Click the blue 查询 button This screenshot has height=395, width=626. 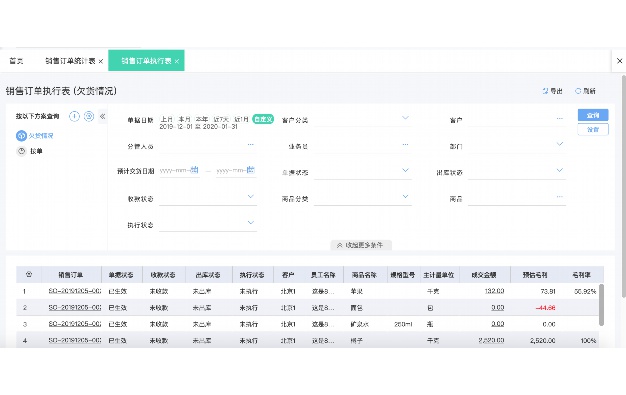point(593,115)
